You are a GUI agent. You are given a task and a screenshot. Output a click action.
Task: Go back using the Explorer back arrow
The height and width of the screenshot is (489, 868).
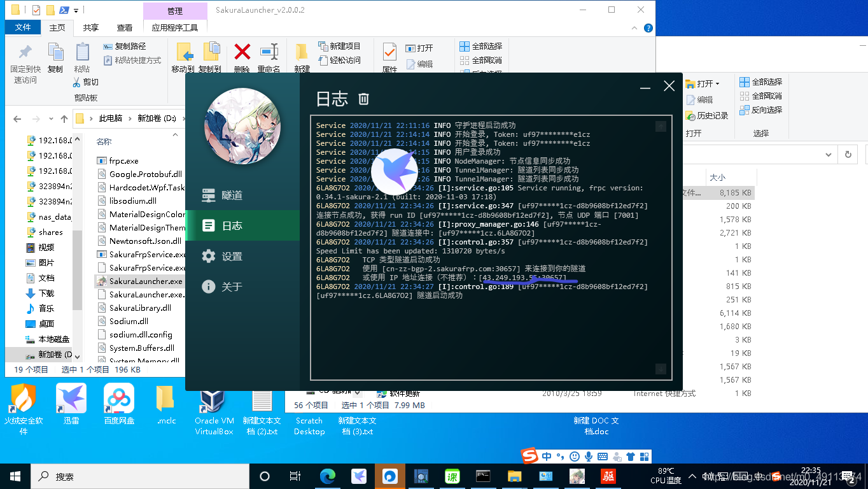[x=17, y=118]
